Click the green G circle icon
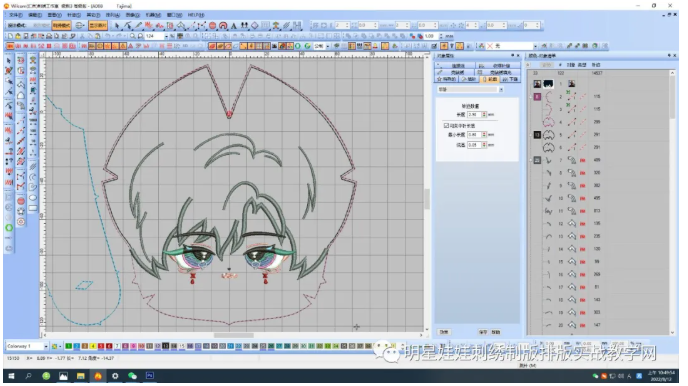This screenshot has width=688, height=386. [308, 46]
